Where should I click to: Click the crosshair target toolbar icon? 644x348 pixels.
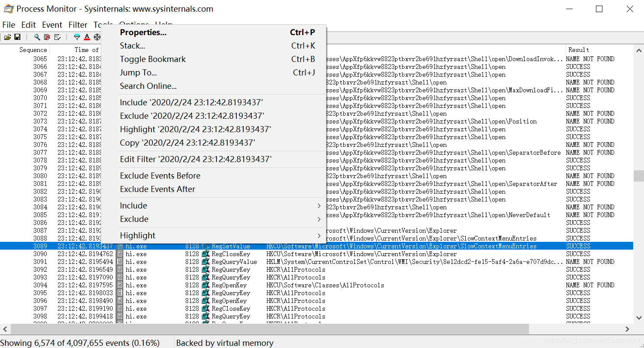point(97,37)
